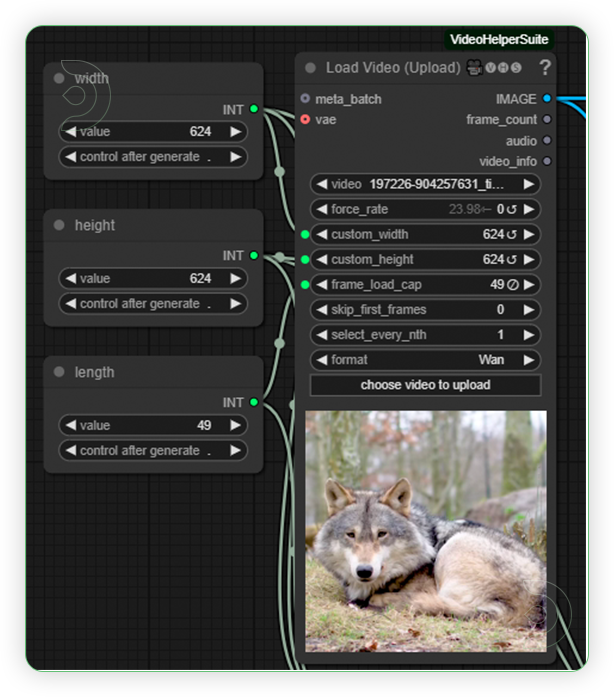
Task: Click the length node INT output dot
Action: 254,402
